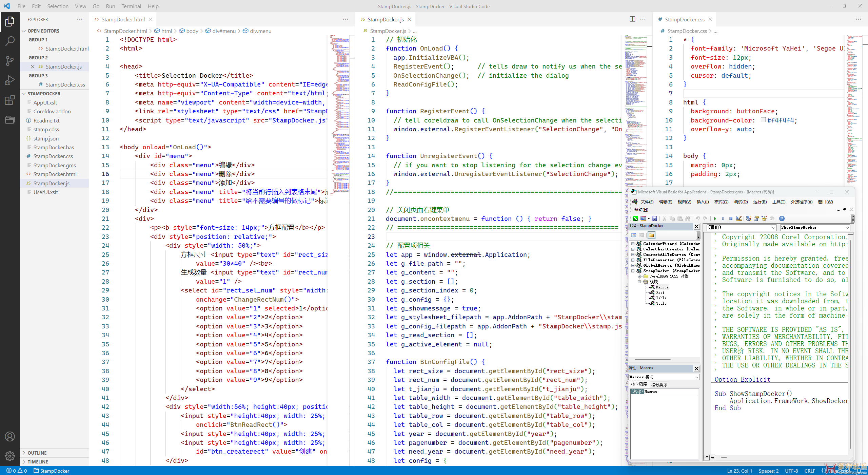Switch to 按分类序 properties tab
868x475 pixels.
point(659,384)
